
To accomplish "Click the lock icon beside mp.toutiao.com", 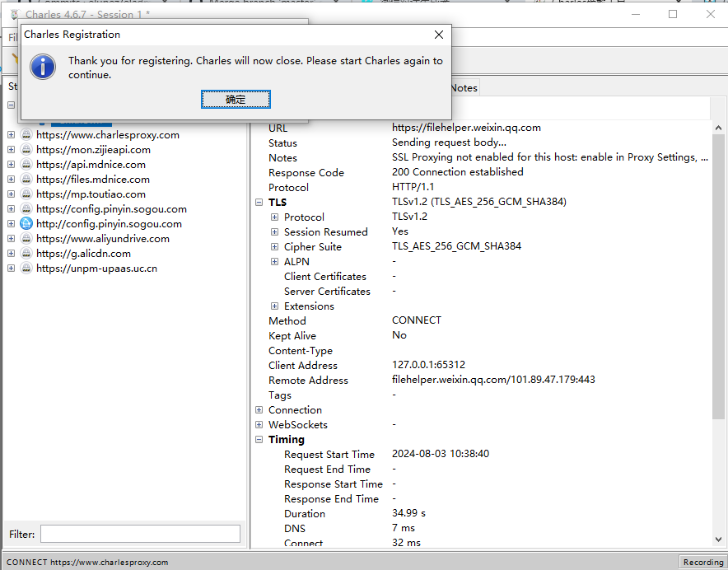I will tap(26, 194).
